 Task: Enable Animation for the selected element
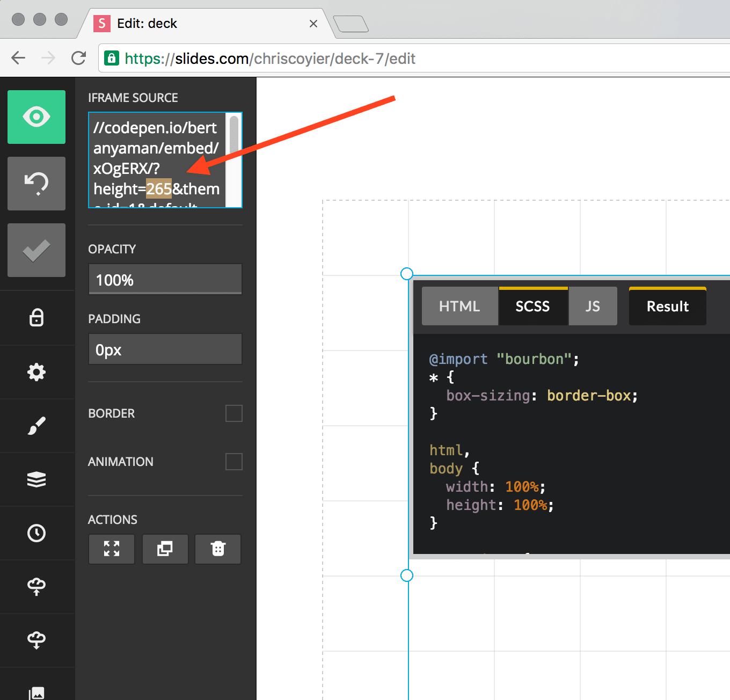pyautogui.click(x=233, y=462)
